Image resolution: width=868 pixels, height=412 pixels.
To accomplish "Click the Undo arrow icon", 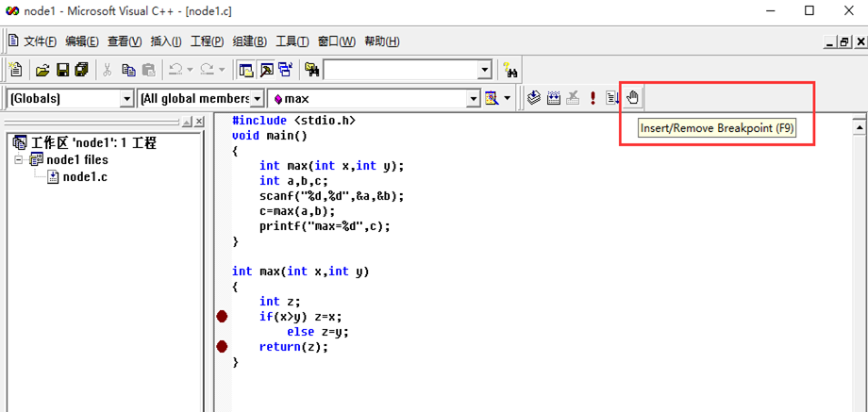I will pos(176,70).
